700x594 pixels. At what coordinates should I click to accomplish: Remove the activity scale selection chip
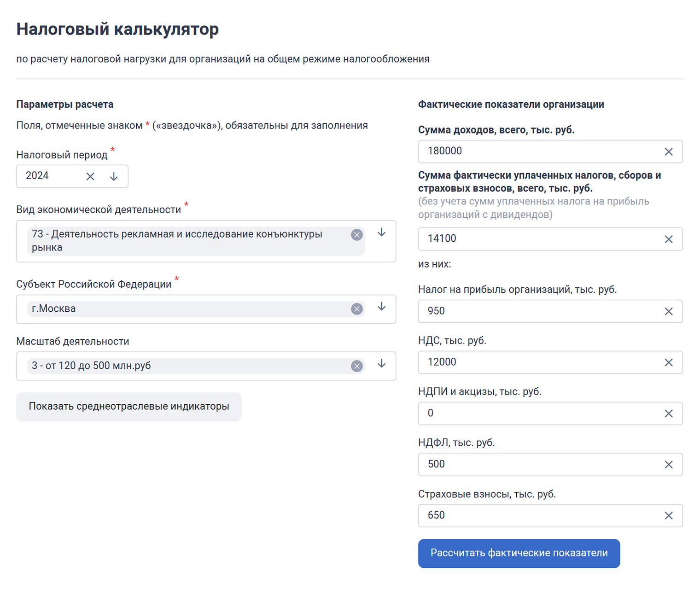(356, 366)
